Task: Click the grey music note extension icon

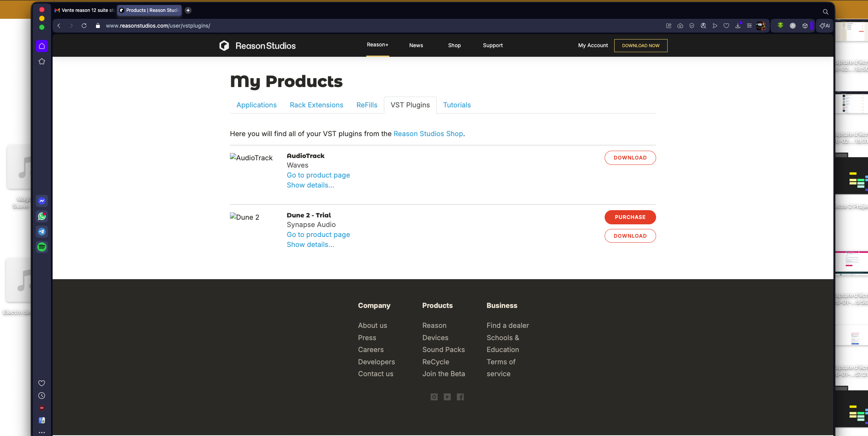Action: tap(793, 26)
